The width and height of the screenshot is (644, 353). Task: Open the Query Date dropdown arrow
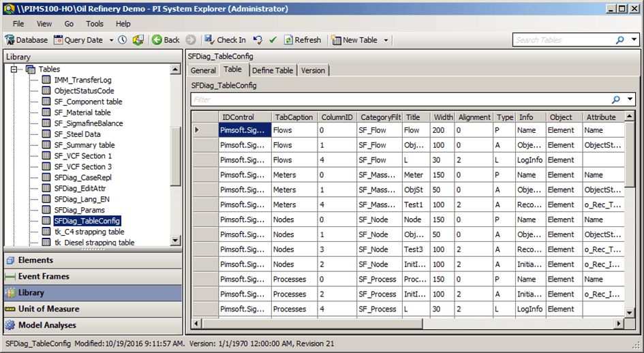click(111, 40)
